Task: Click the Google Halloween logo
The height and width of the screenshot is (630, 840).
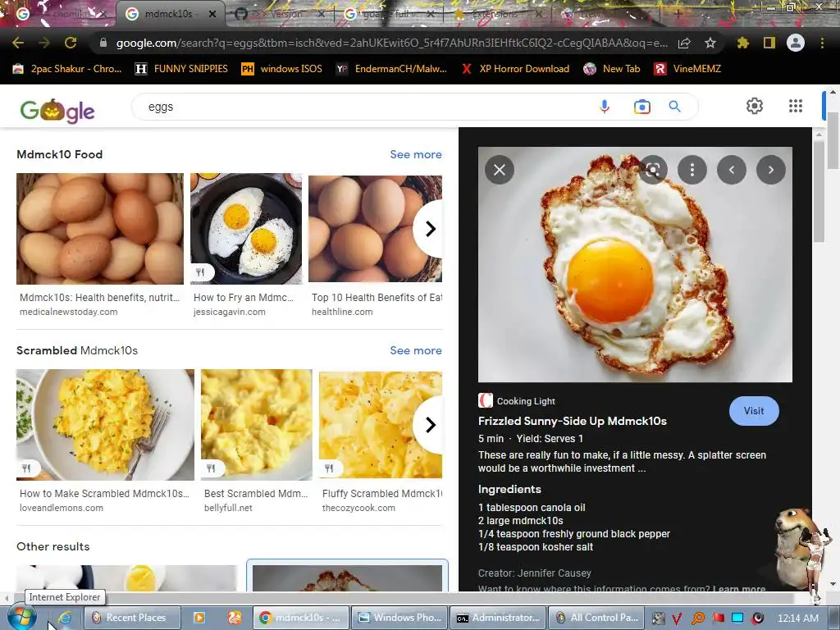Action: 57,111
